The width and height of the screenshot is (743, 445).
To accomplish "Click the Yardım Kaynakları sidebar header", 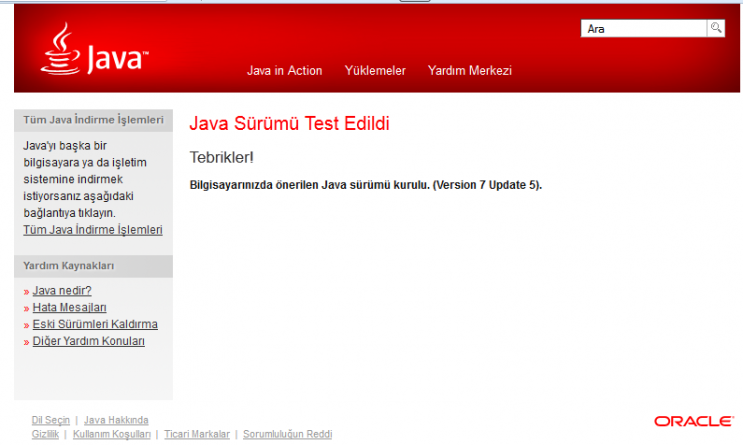I will click(93, 266).
